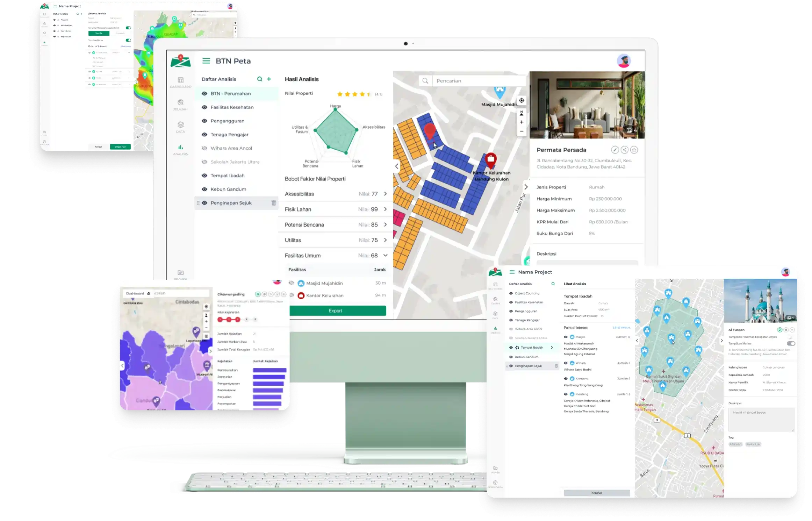Click the search icon next to Daftar Analisis
The width and height of the screenshot is (812, 521).
pos(260,79)
